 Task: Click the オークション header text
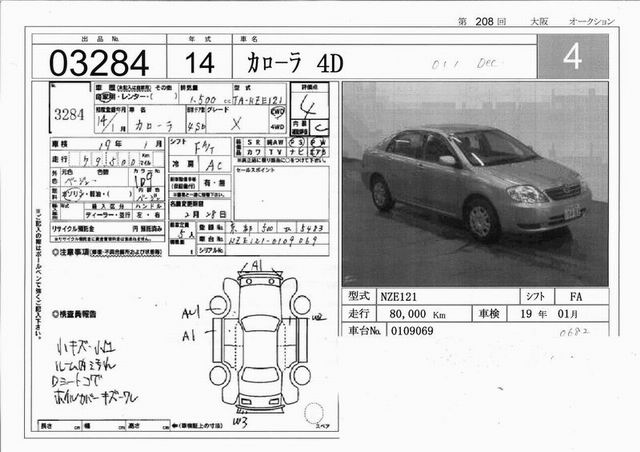591,22
